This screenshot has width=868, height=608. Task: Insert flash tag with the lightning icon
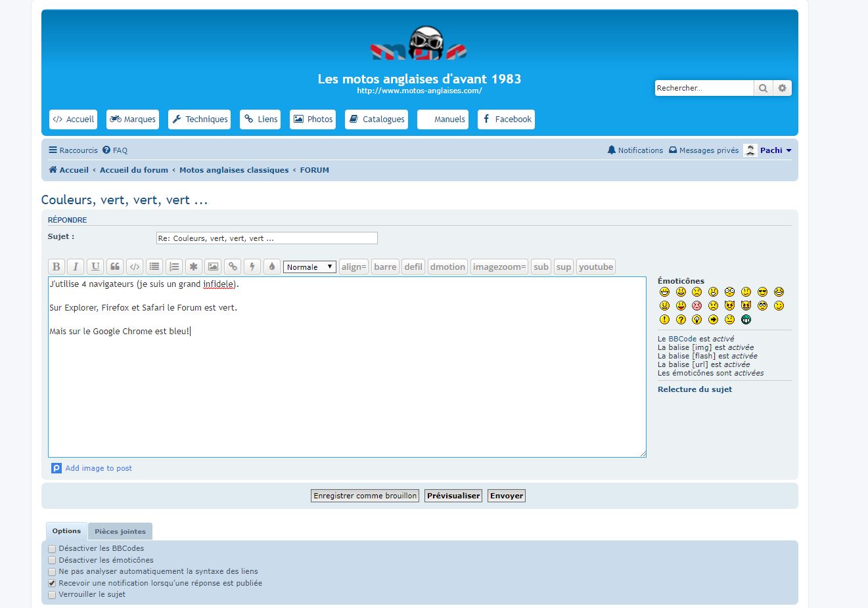(252, 267)
